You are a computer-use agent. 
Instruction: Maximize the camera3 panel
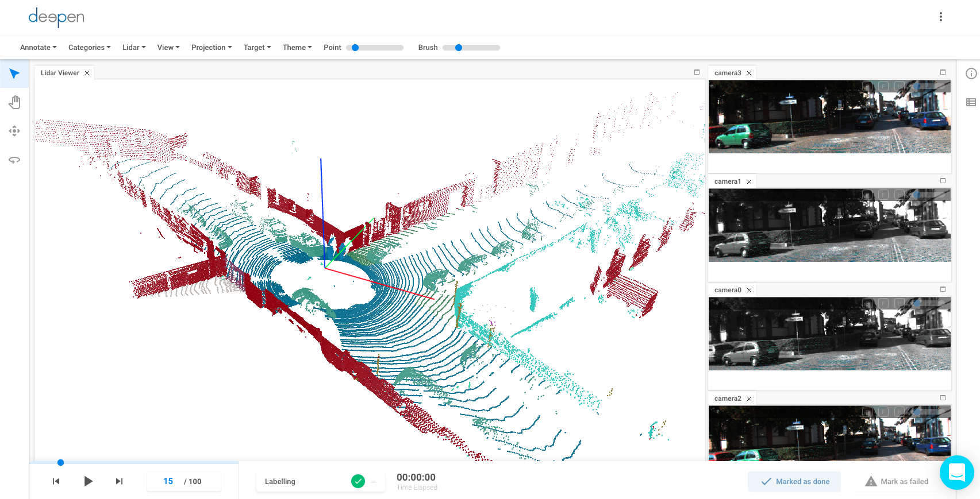(x=943, y=72)
